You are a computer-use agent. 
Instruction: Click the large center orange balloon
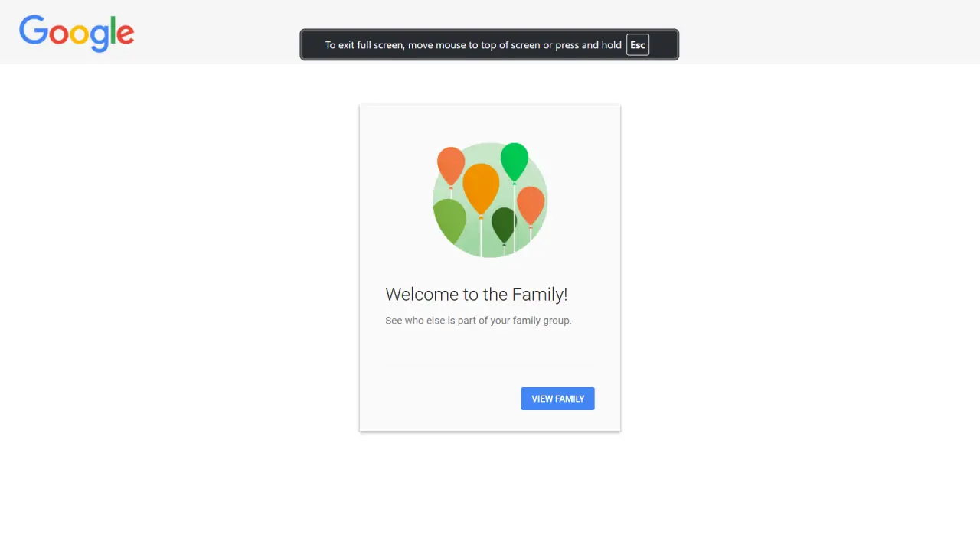tap(481, 188)
